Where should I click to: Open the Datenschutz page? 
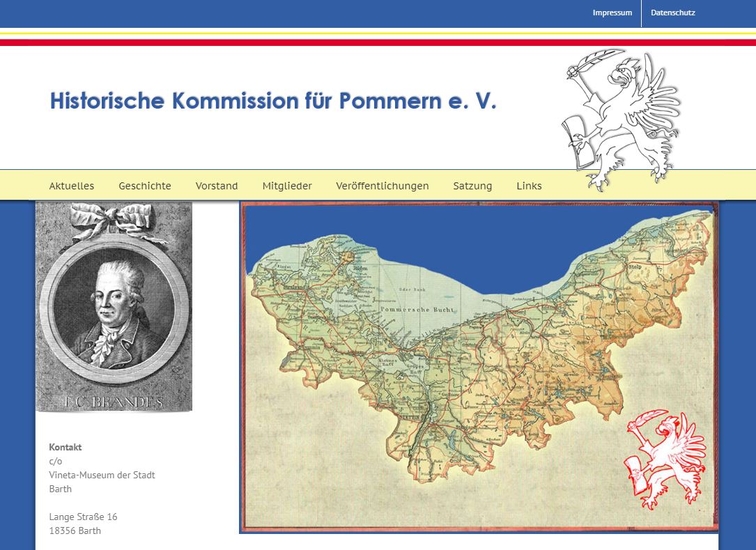click(672, 13)
